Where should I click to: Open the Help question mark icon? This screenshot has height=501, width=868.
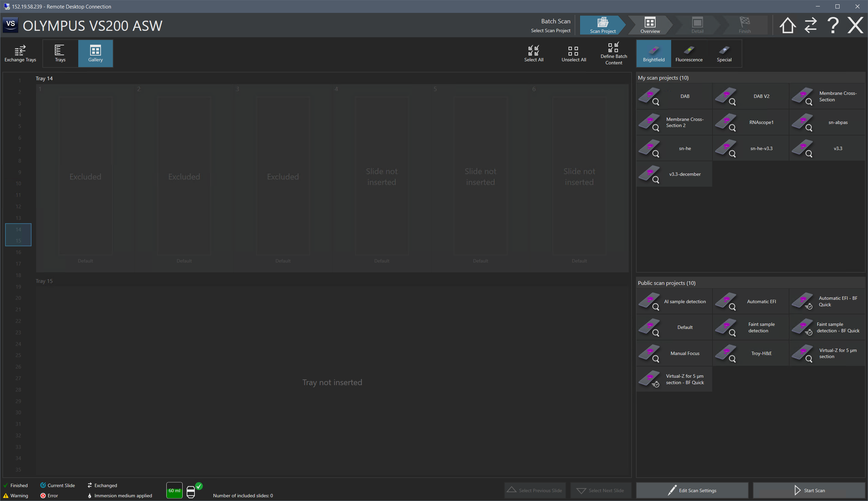coord(833,25)
